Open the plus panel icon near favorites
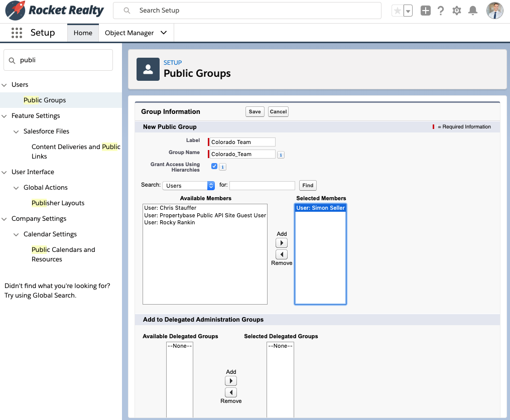 point(425,10)
